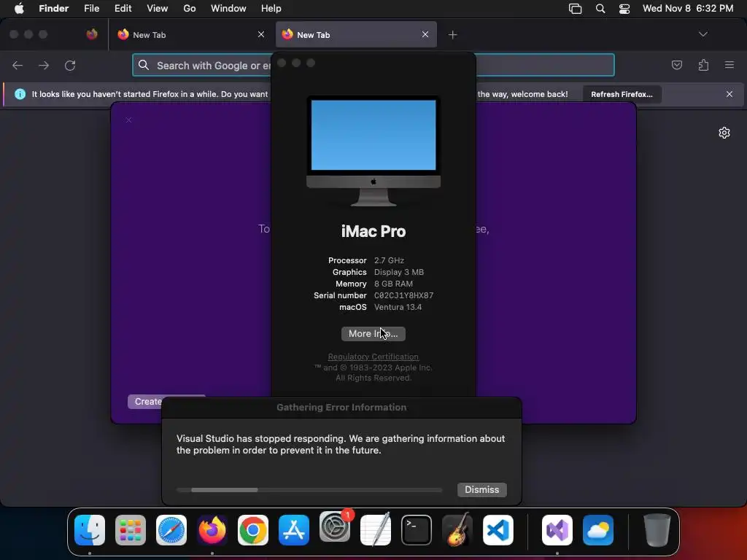747x560 pixels.
Task: Select the active second New Tab
Action: [x=352, y=35]
